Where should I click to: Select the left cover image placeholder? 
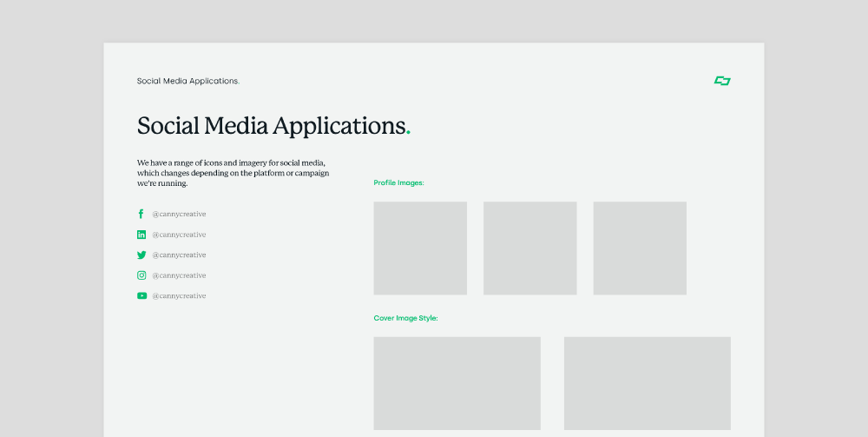(x=457, y=383)
